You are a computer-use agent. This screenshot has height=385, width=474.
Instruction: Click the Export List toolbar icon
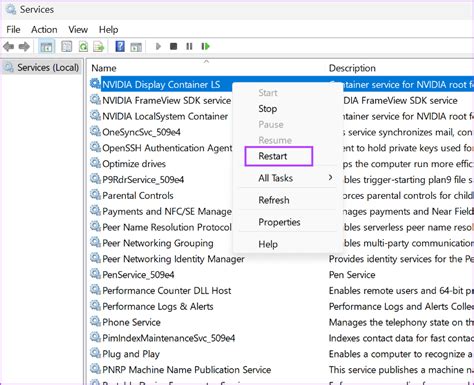[x=99, y=46]
